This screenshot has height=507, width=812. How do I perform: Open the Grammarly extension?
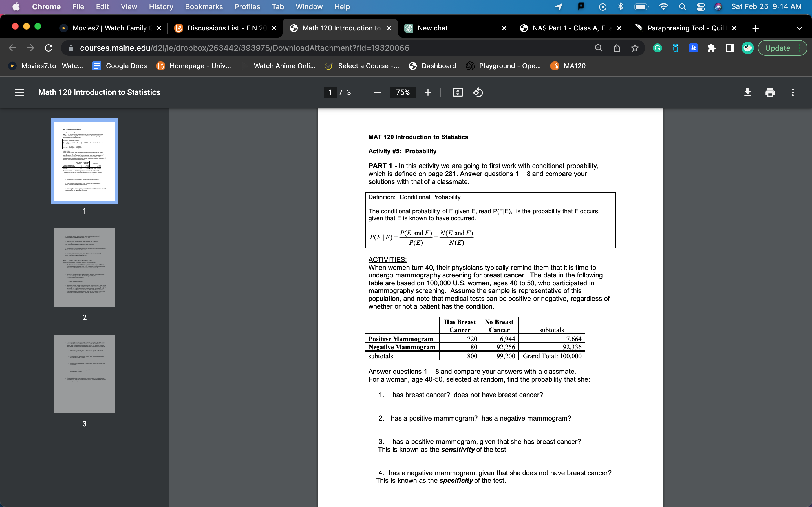point(657,48)
